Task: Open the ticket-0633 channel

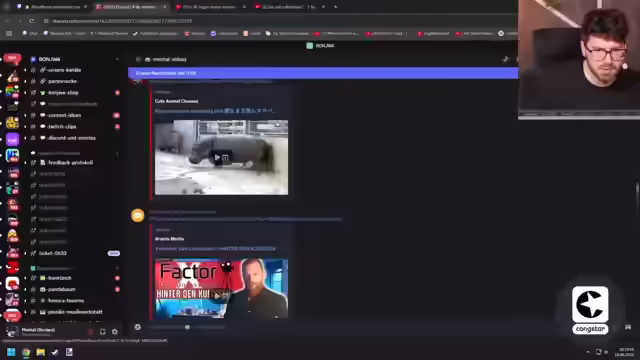Action: 53,253
